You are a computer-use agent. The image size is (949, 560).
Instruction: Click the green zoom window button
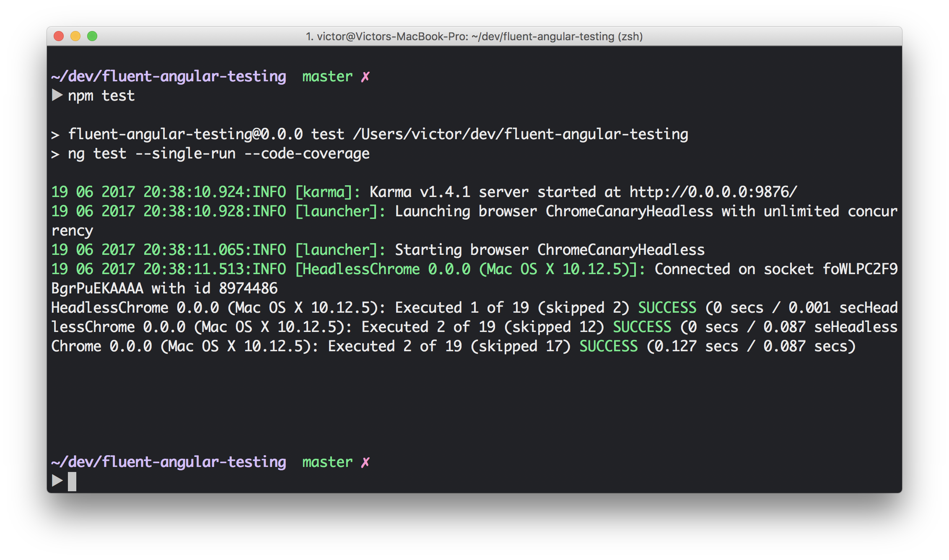coord(92,36)
